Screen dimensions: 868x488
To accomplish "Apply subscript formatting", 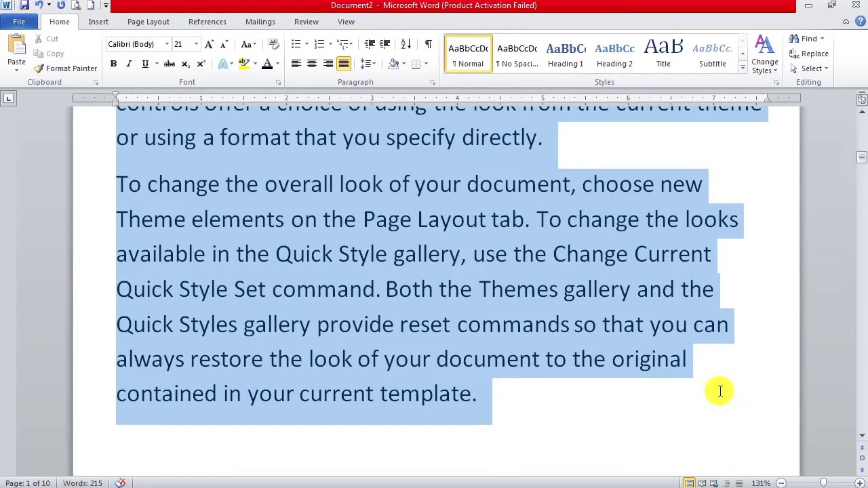I will pos(185,64).
